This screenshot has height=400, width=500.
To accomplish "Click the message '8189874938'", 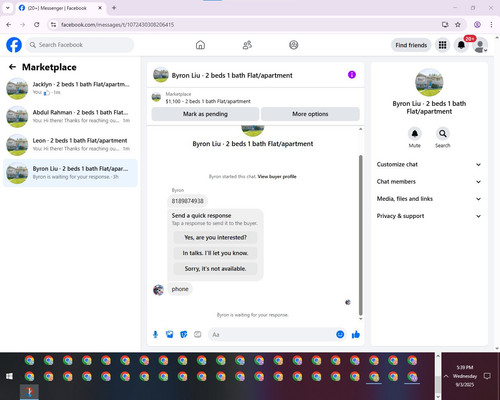I will click(187, 201).
